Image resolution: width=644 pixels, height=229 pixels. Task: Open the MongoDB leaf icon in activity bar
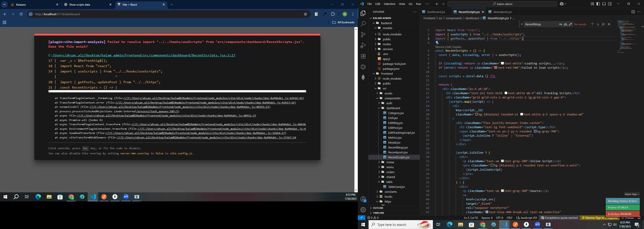tap(363, 78)
